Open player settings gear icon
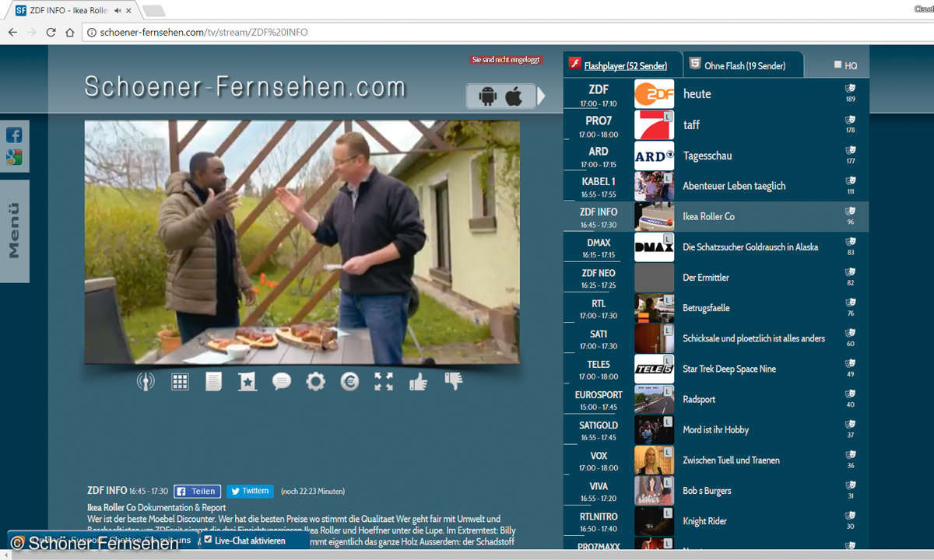 point(315,381)
